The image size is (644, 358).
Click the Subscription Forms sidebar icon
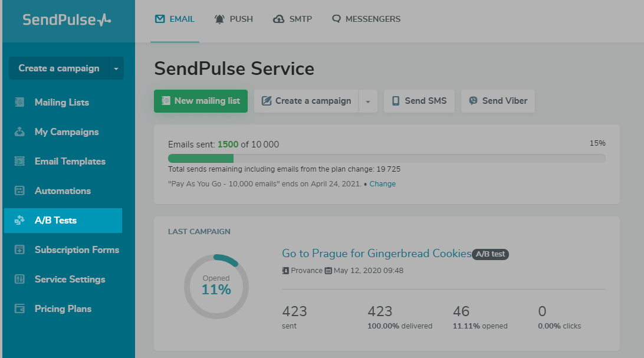coord(19,249)
